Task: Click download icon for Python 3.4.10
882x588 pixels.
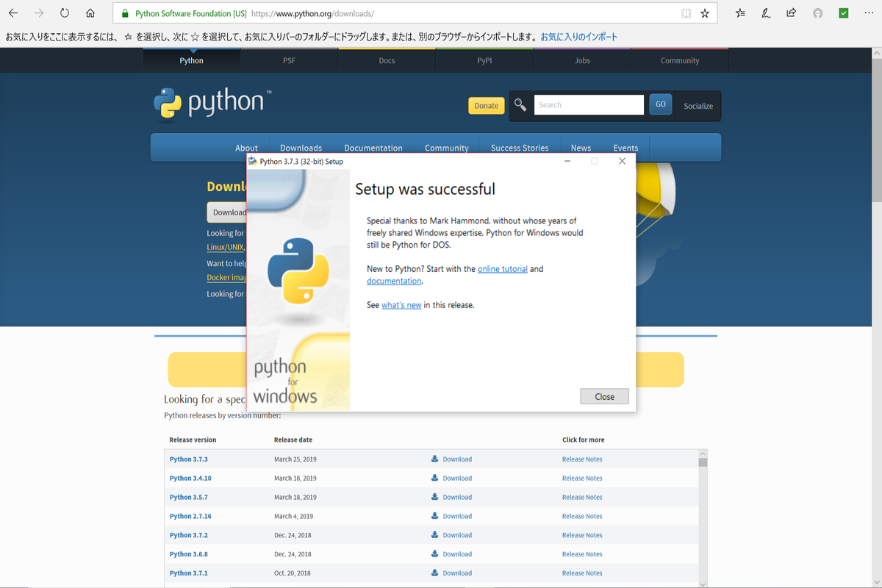Action: (434, 478)
